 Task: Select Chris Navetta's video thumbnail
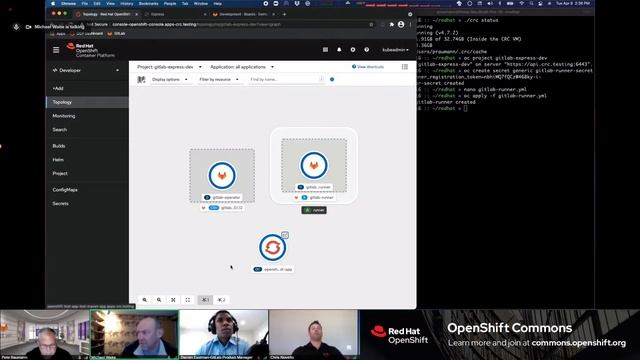tap(313, 334)
